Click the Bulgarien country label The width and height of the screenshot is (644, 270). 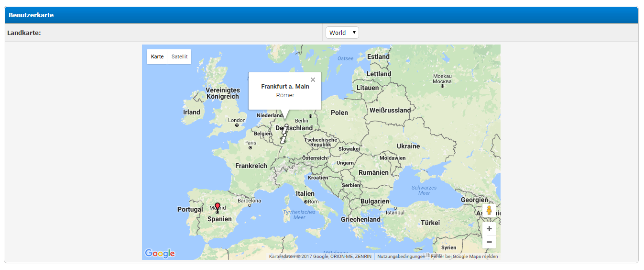[x=375, y=201]
